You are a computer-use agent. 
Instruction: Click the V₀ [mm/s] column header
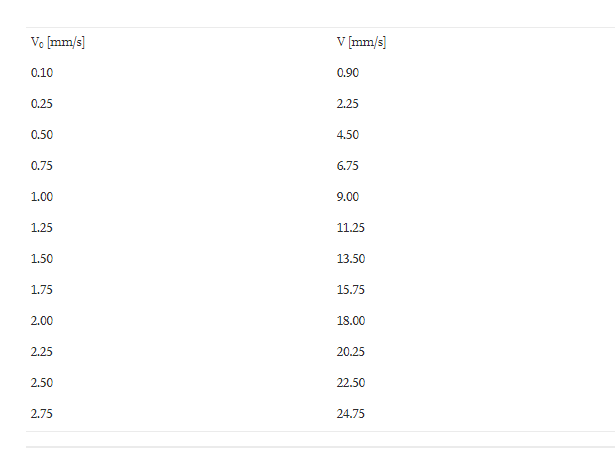[58, 42]
